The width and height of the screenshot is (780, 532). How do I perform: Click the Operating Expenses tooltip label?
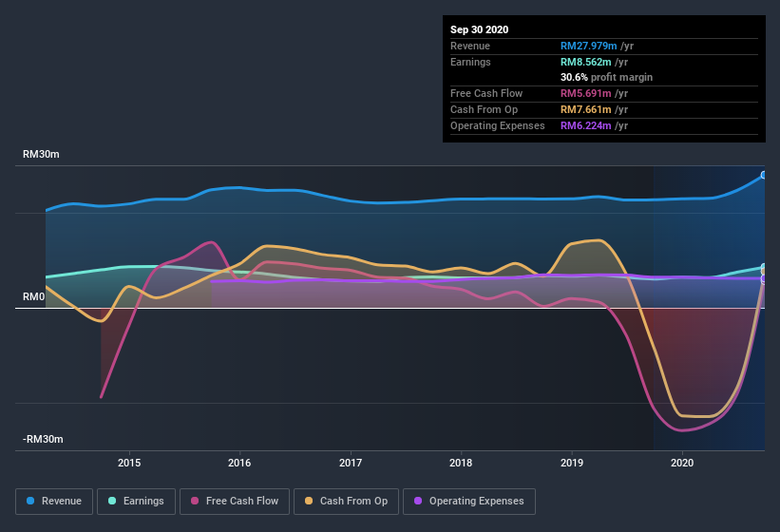[x=498, y=125]
